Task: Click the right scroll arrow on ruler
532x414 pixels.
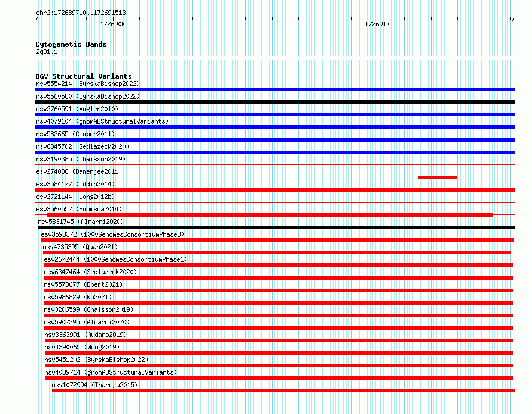Action: coord(513,19)
